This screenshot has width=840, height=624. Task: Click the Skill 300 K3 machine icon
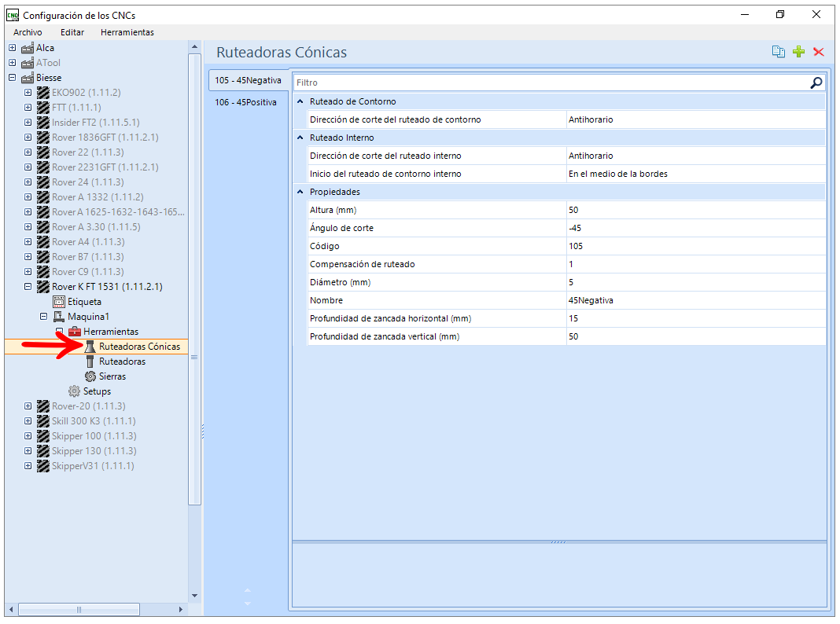42,421
